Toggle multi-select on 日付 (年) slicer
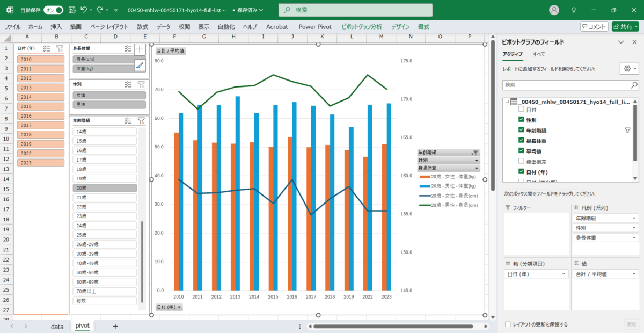 click(x=47, y=48)
